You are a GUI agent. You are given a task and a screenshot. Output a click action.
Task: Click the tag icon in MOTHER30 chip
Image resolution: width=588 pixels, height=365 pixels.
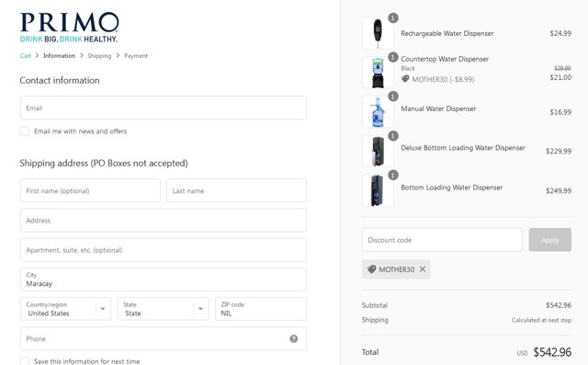pyautogui.click(x=371, y=269)
